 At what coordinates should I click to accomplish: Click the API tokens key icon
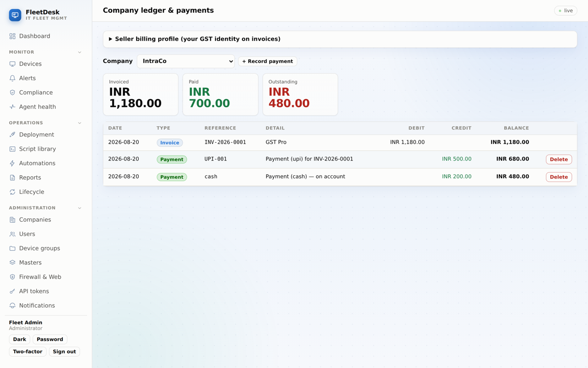12,291
